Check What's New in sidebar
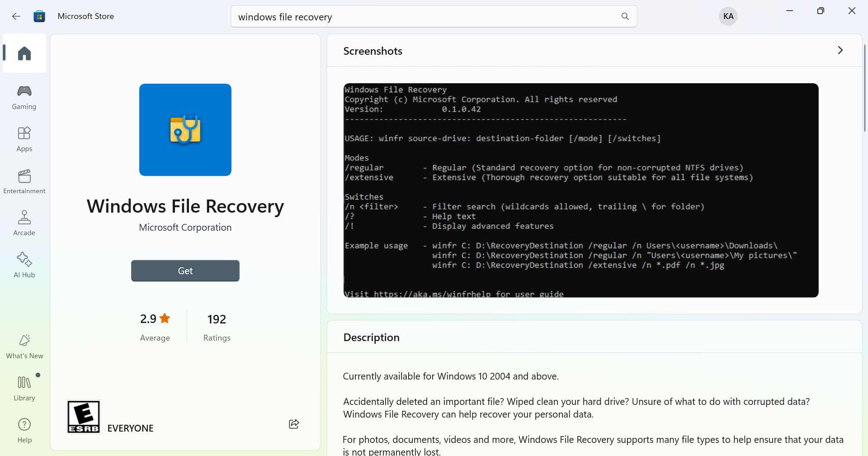 point(24,347)
